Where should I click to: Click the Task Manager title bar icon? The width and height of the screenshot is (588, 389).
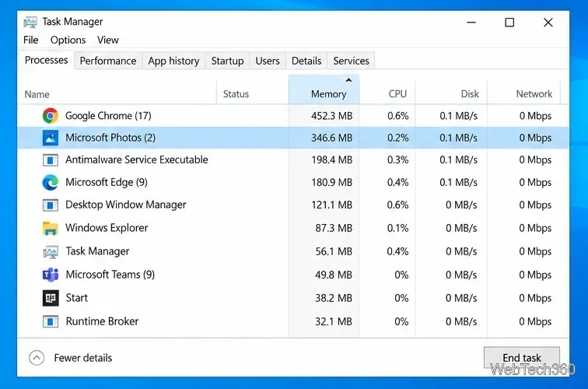click(30, 22)
